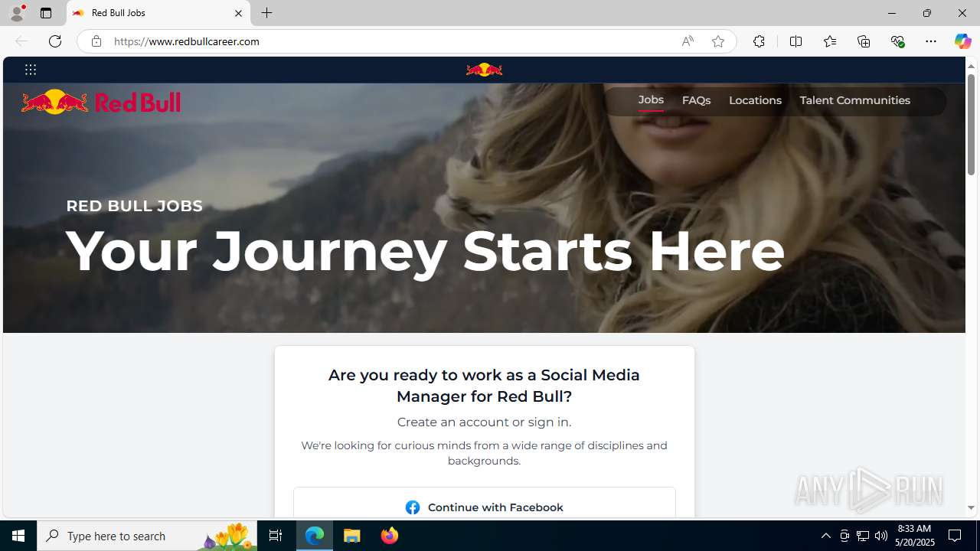
Task: Open the Locations navigation tab
Action: (x=755, y=100)
